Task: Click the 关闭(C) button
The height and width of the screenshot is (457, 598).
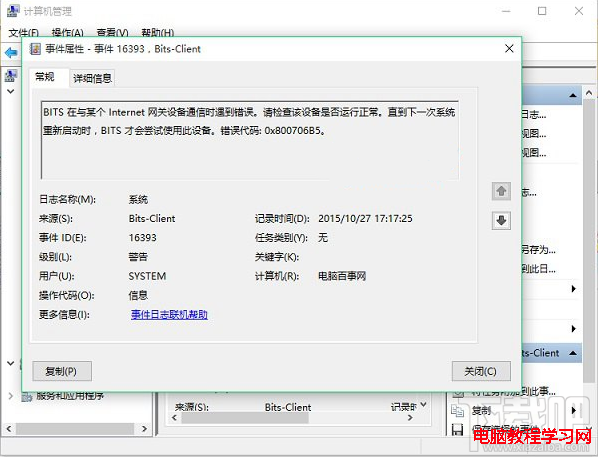Action: (x=481, y=371)
